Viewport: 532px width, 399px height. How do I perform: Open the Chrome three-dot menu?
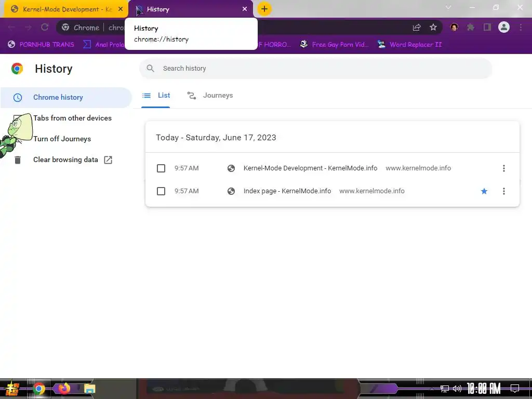point(521,27)
